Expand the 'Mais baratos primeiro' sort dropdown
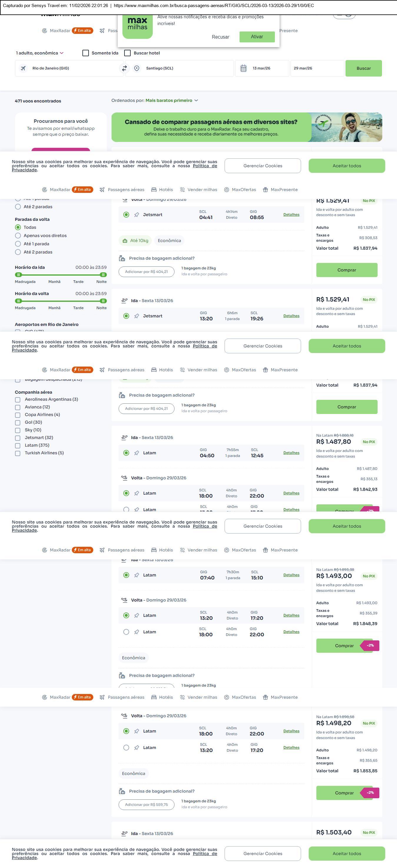 (171, 100)
